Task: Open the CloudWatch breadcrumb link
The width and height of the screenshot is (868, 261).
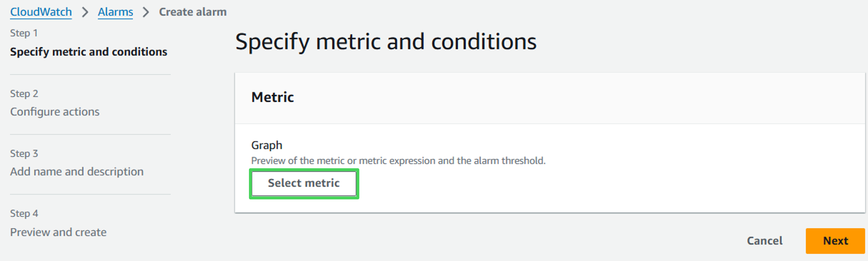Action: 41,12
